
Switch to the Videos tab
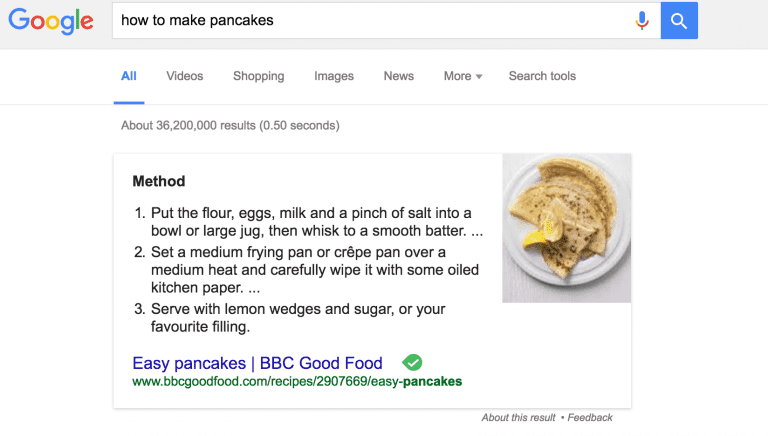184,76
